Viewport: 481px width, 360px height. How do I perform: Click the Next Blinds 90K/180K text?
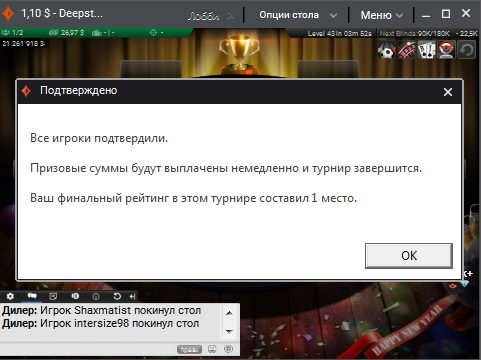tap(414, 34)
